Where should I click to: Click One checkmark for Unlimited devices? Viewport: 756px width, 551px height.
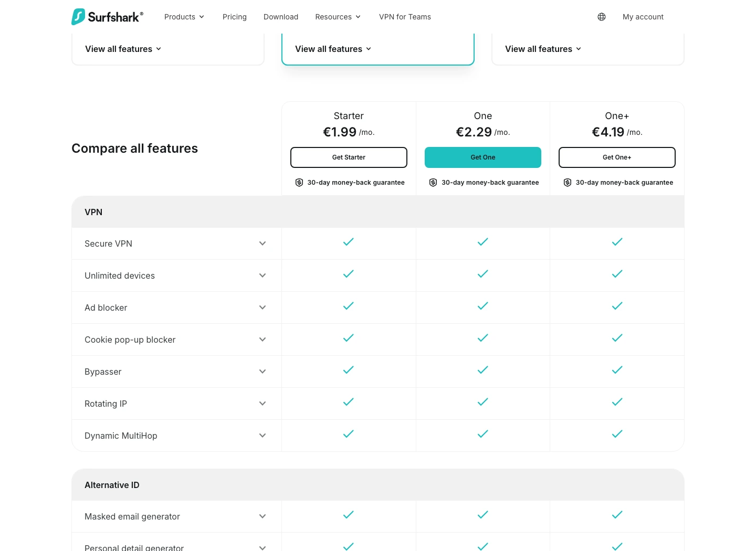point(483,274)
